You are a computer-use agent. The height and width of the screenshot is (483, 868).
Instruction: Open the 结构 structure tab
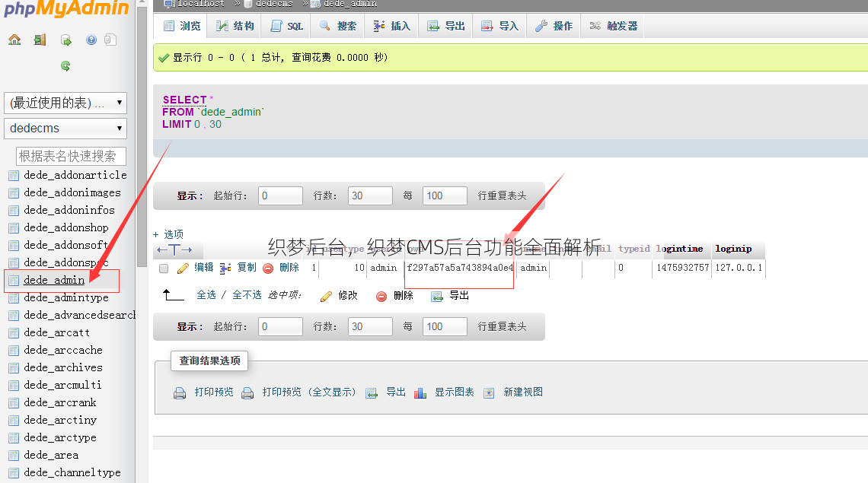pos(235,26)
